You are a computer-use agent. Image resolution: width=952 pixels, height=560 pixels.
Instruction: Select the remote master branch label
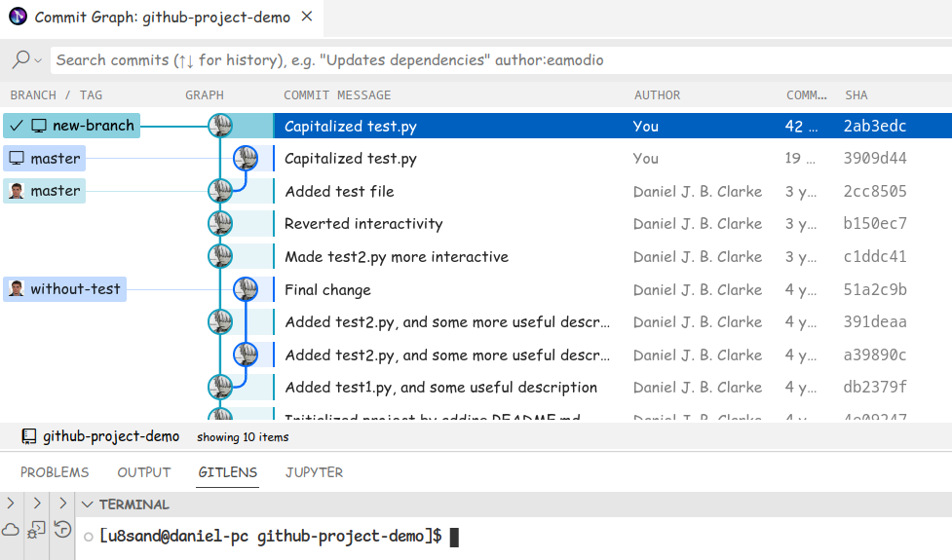click(55, 191)
